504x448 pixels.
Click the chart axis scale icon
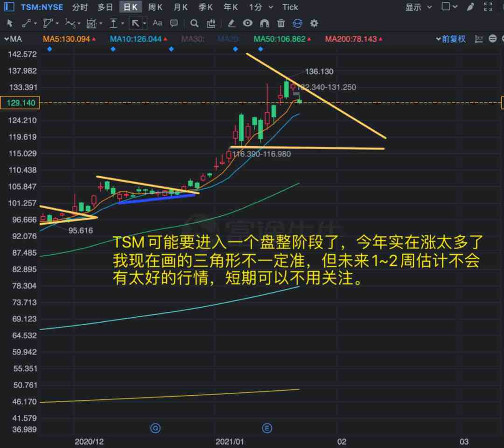[x=479, y=39]
